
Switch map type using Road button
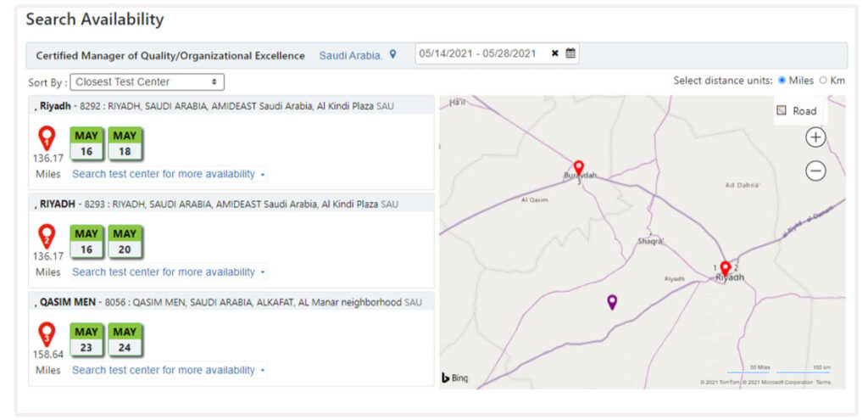coord(796,110)
